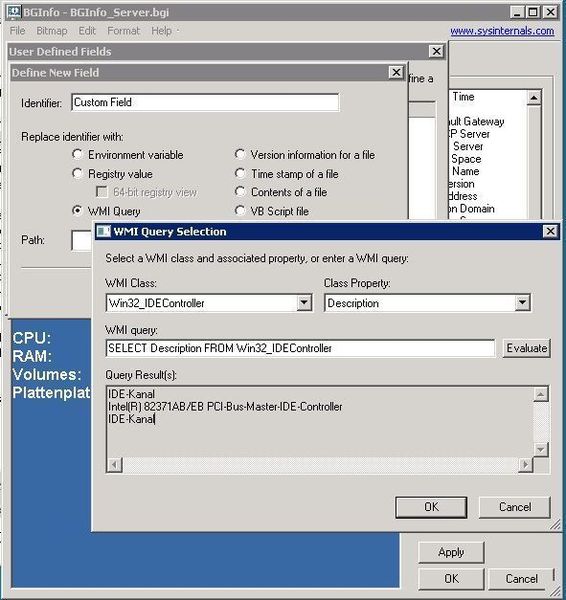Open the Format menu

[123, 31]
